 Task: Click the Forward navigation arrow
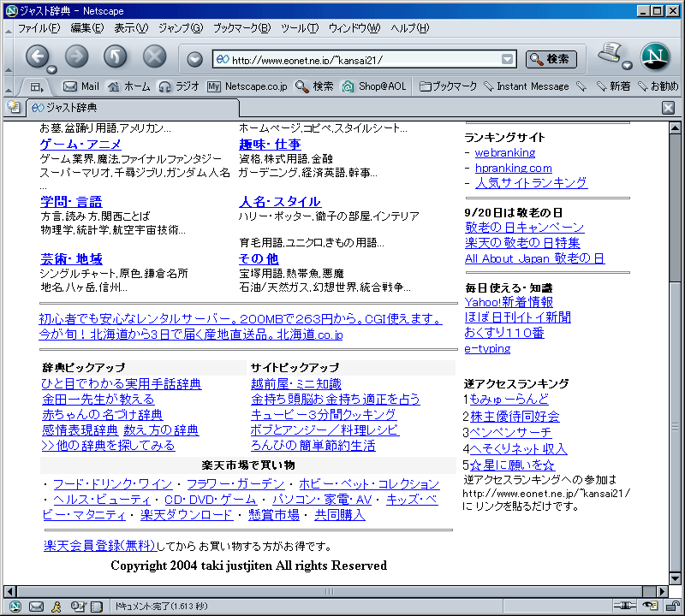(77, 56)
